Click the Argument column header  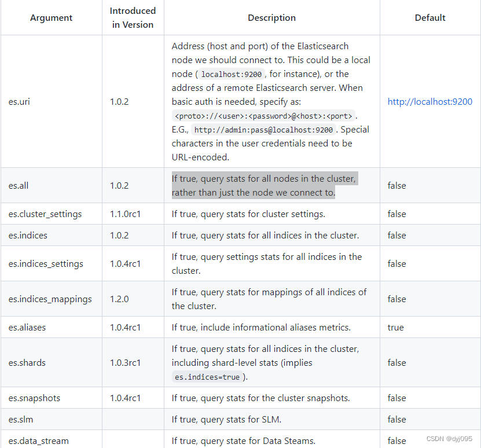52,18
